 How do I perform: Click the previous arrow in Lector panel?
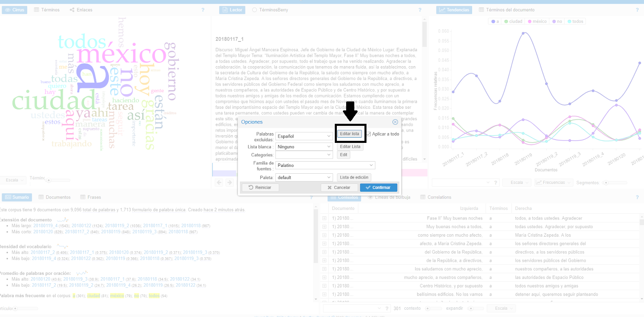[219, 183]
